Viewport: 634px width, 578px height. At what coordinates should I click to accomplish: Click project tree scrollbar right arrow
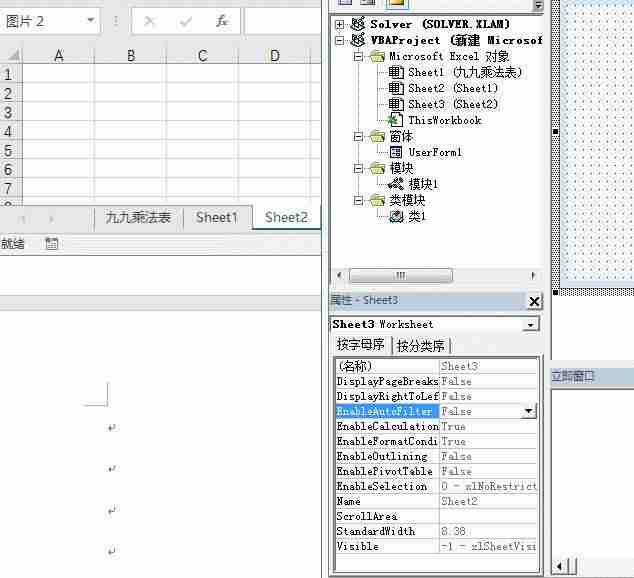tap(533, 276)
